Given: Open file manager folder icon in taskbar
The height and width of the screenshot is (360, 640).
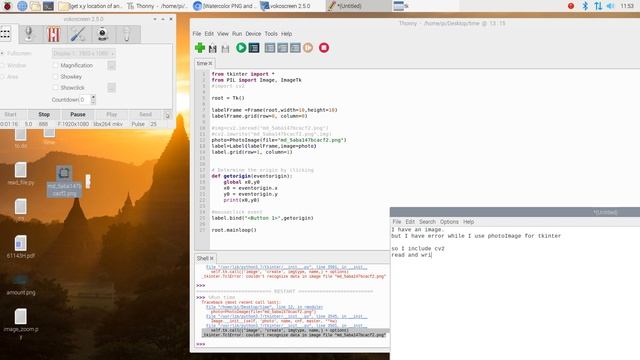Looking at the screenshot, I should point(36,6).
